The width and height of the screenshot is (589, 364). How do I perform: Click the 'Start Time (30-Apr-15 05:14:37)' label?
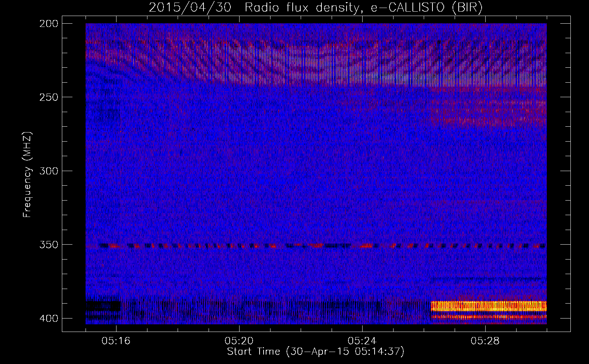click(316, 352)
